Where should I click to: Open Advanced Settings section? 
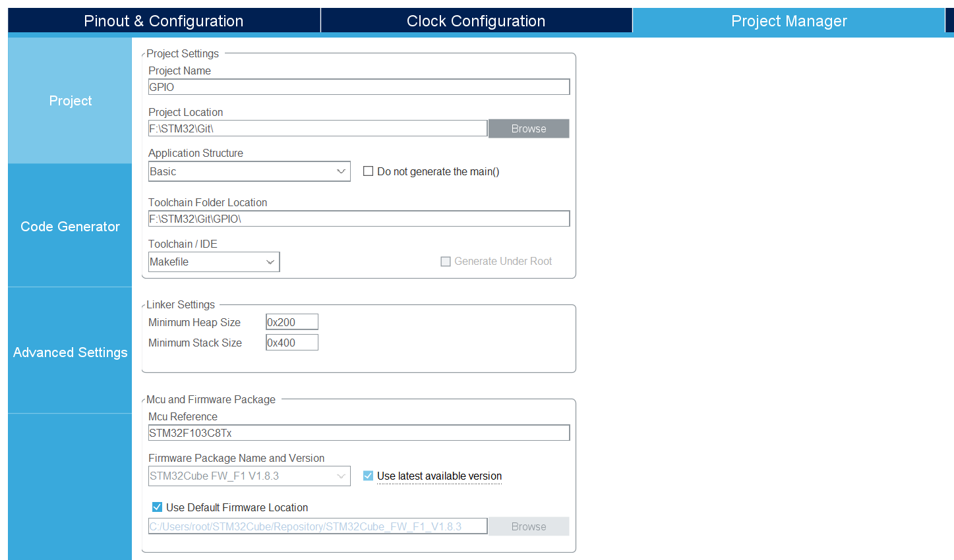tap(70, 352)
